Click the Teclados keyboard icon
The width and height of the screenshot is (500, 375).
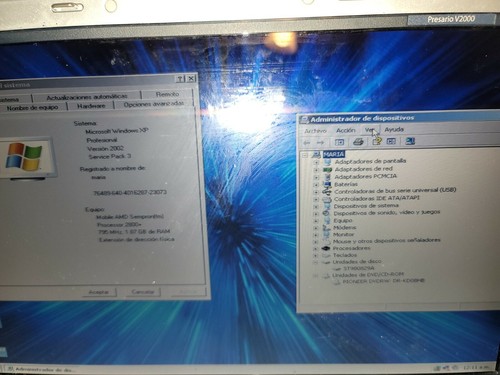click(x=326, y=255)
